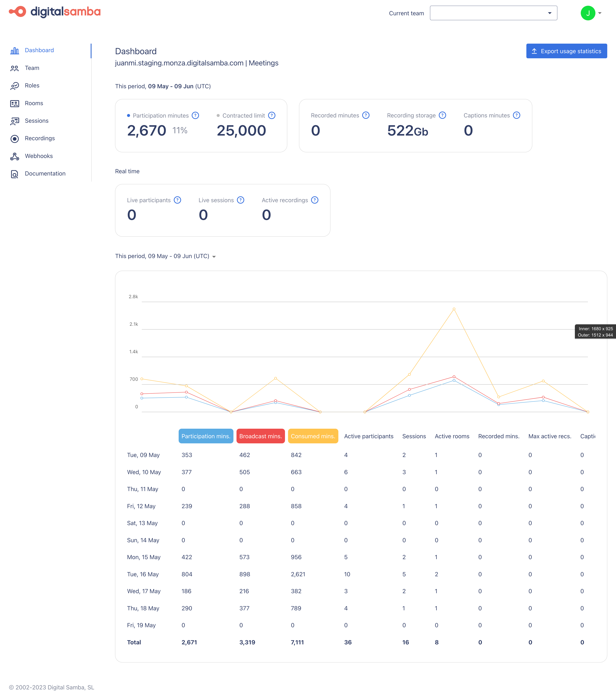Click the Digital Samba logo

(x=54, y=12)
